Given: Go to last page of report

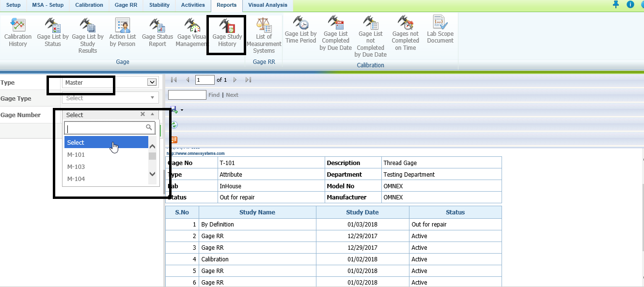Looking at the screenshot, I should [x=249, y=80].
